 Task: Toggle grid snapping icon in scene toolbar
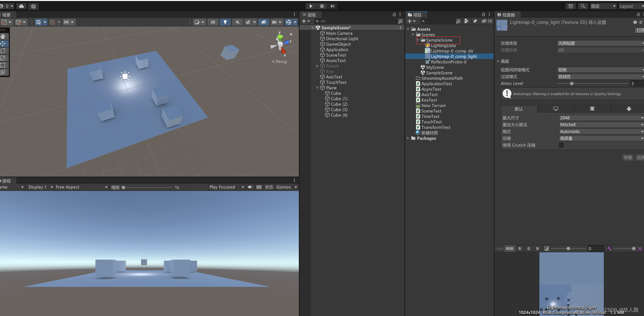[52, 22]
